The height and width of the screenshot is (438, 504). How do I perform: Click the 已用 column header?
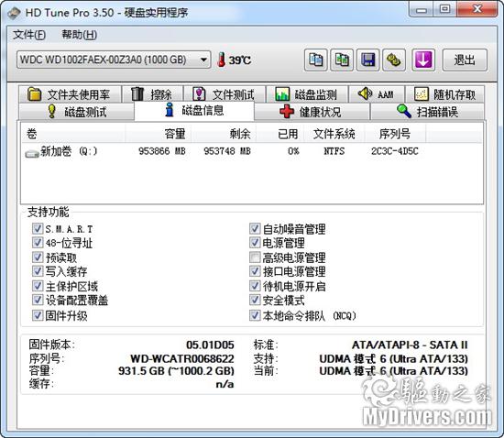click(280, 134)
